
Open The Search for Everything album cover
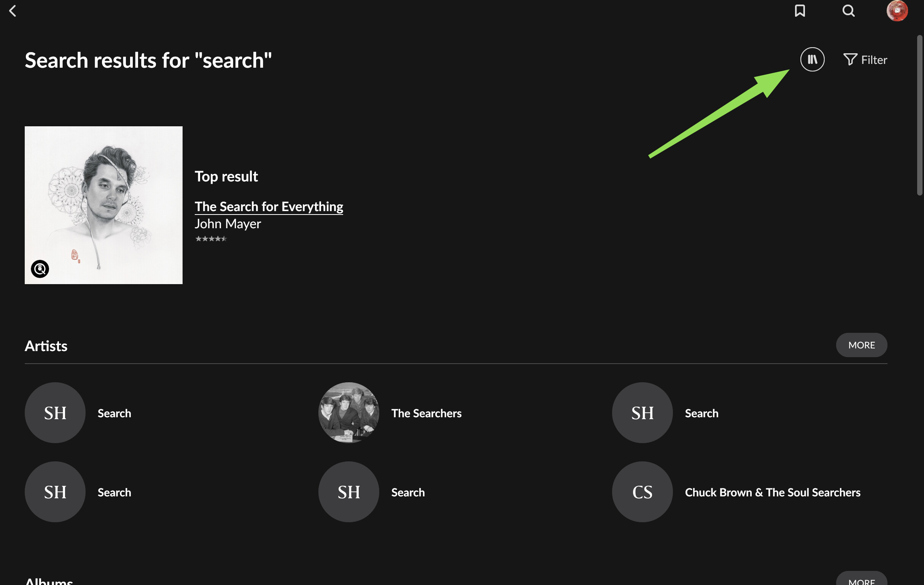click(103, 205)
